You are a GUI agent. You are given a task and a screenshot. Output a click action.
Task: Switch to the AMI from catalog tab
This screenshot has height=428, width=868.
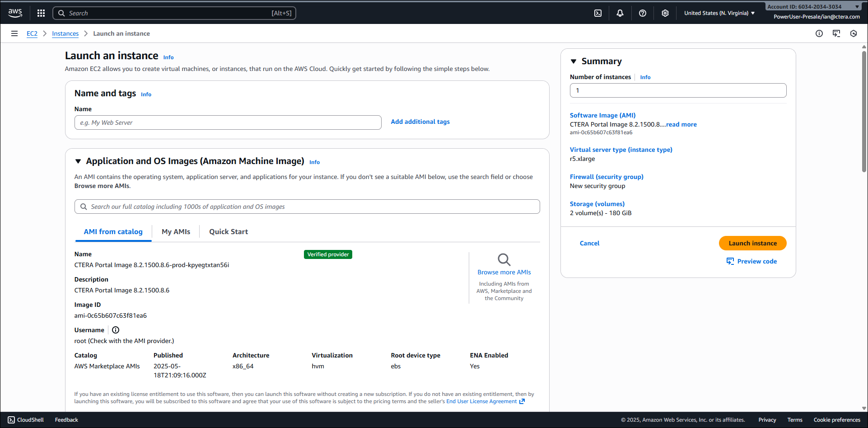click(x=113, y=232)
